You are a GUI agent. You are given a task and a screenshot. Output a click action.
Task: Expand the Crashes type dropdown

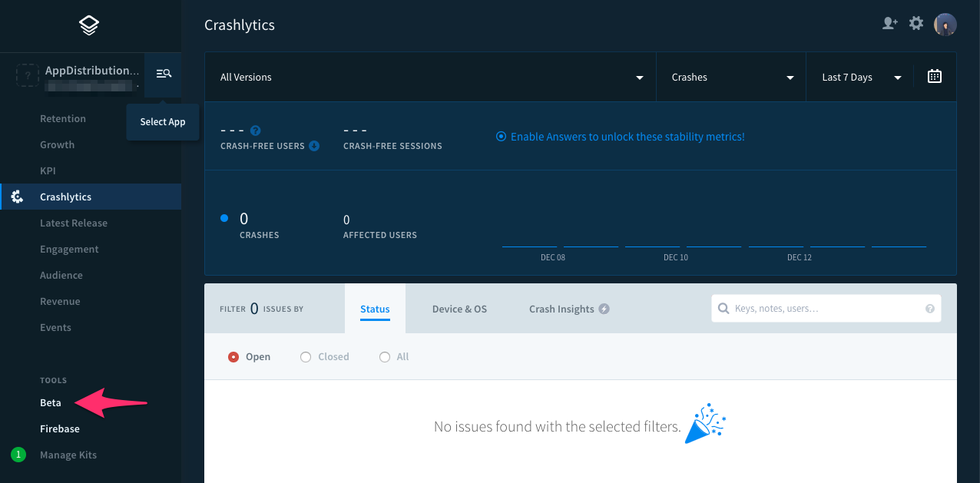coord(731,77)
